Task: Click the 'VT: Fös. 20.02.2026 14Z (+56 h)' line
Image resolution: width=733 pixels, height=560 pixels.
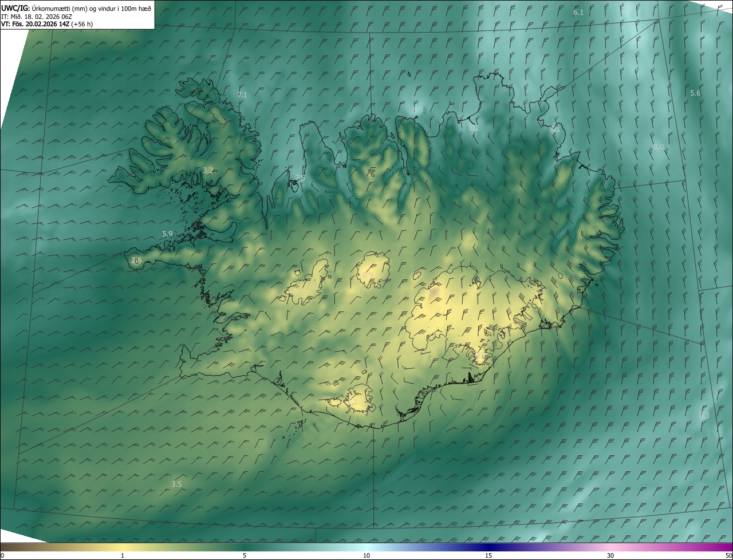Action: pyautogui.click(x=47, y=24)
